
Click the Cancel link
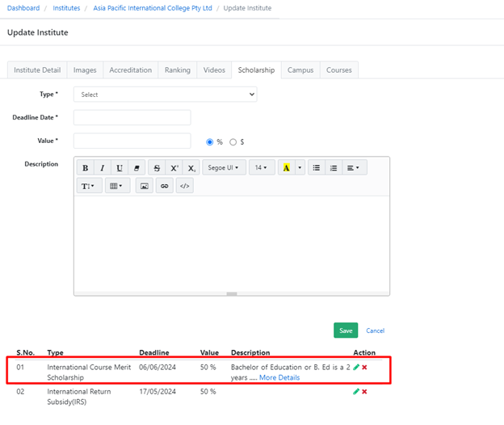click(375, 330)
